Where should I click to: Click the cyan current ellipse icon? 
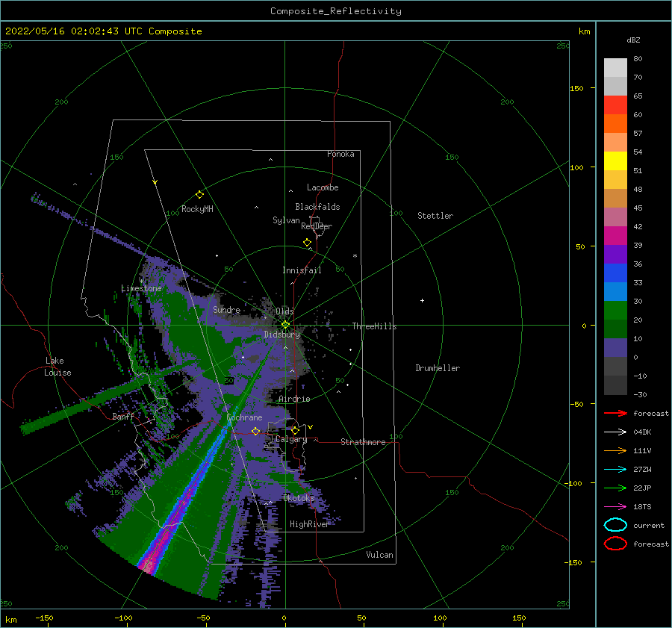pos(615,525)
